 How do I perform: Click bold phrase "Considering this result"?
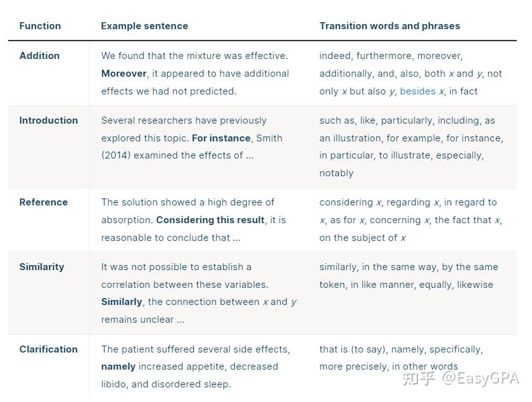point(210,220)
